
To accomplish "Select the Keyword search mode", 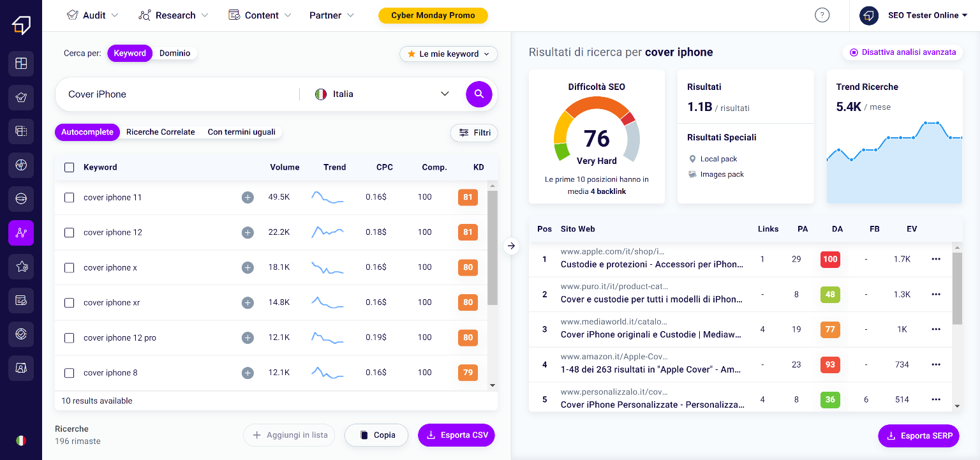I will 130,54.
